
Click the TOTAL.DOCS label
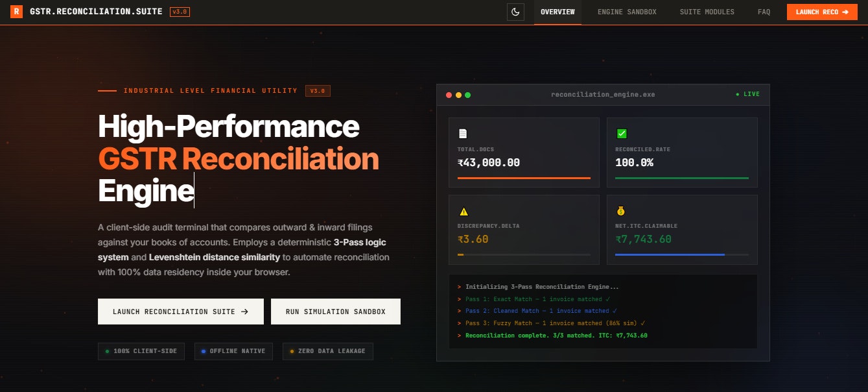tap(476, 149)
